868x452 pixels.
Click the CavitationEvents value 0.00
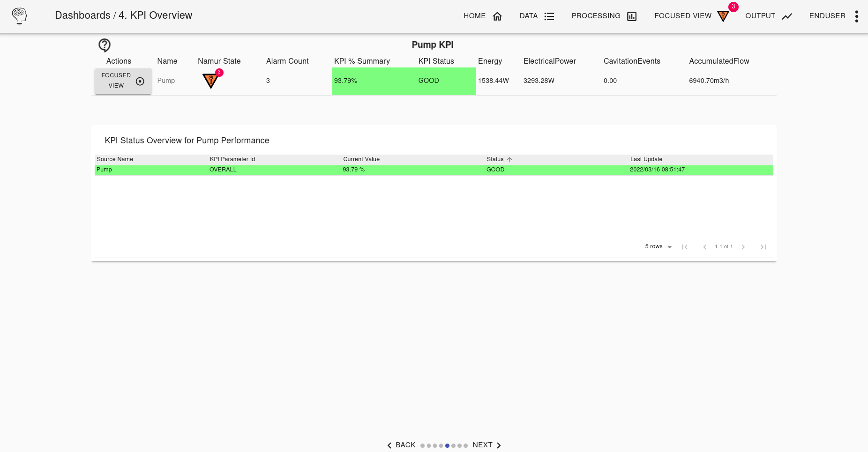tap(610, 81)
